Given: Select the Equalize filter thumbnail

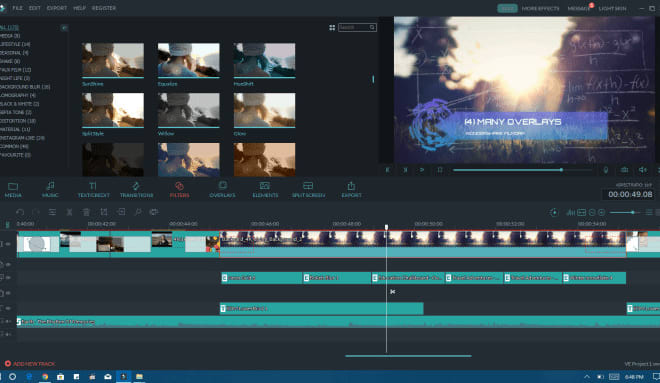Looking at the screenshot, I should pos(189,60).
